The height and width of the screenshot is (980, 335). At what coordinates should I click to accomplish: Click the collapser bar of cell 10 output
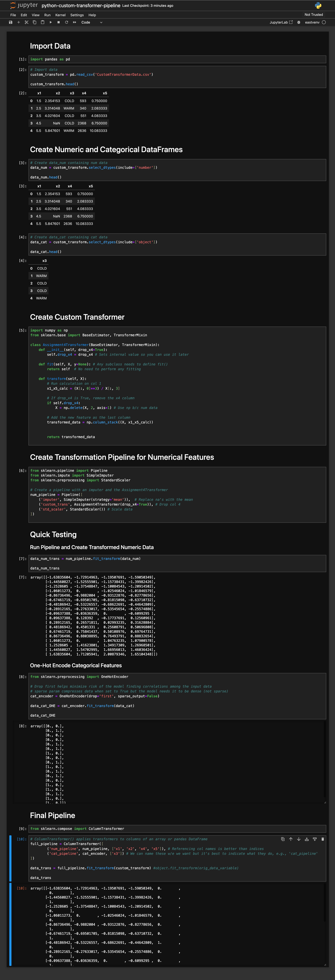pyautogui.click(x=10, y=925)
